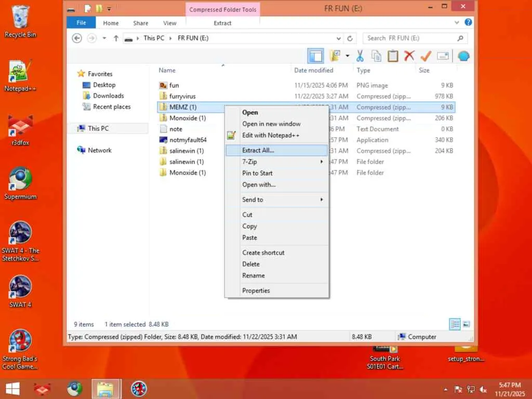The height and width of the screenshot is (399, 532).
Task: Select Recent places in the navigation pane
Action: point(112,107)
